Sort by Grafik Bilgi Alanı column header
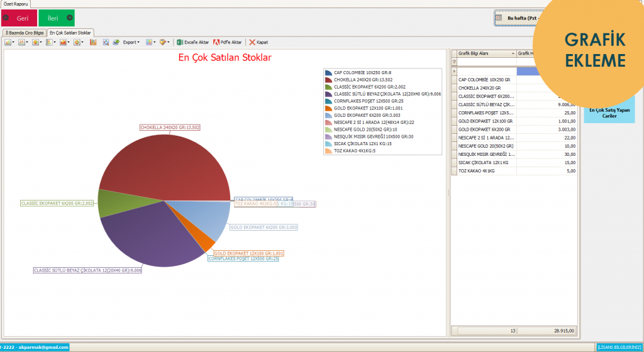The height and width of the screenshot is (352, 644). 486,53
